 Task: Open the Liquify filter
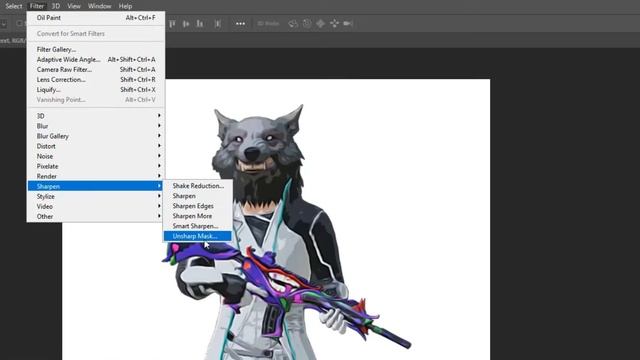pyautogui.click(x=96, y=89)
